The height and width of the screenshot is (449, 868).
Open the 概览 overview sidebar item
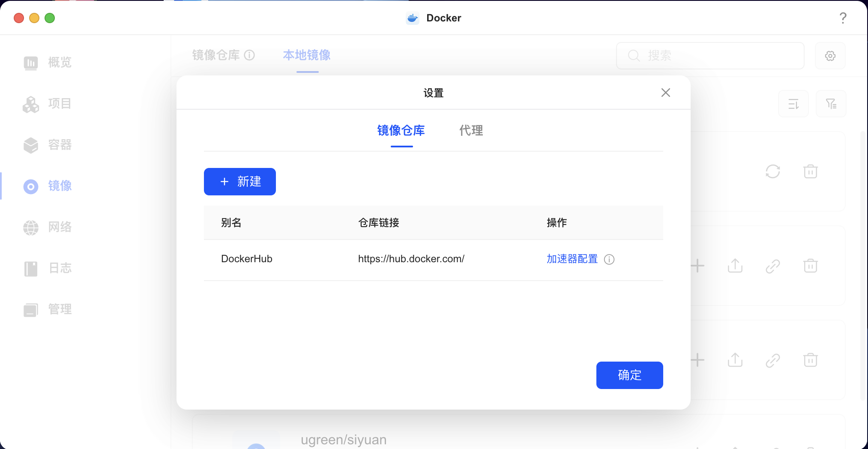(47, 63)
